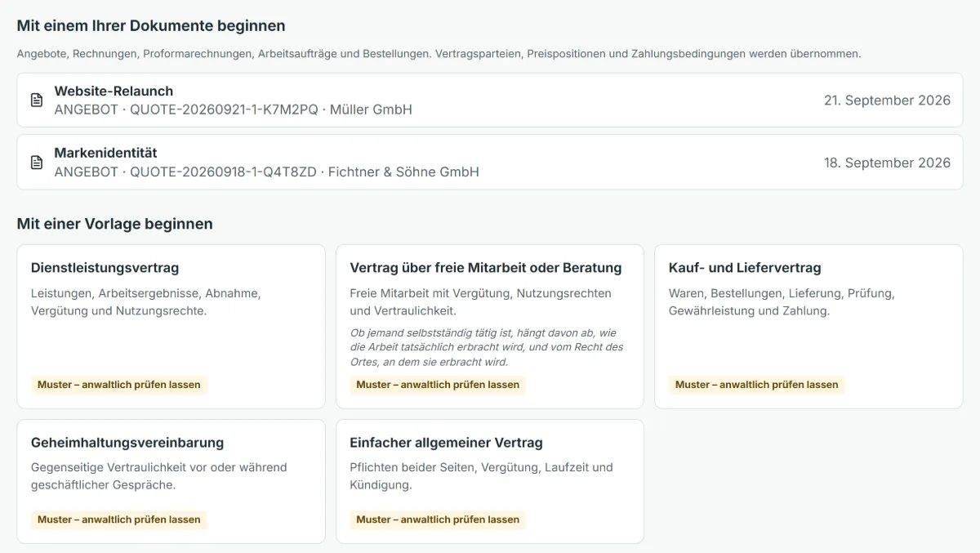The image size is (980, 553).
Task: Choose the Geheimhaltungsvereinbarung template card
Action: tap(171, 481)
